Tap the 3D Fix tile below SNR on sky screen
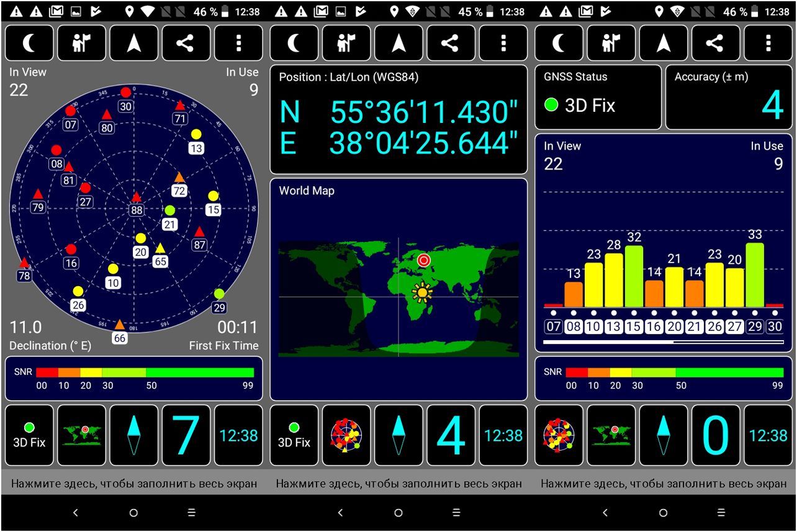This screenshot has width=797, height=532. click(29, 435)
